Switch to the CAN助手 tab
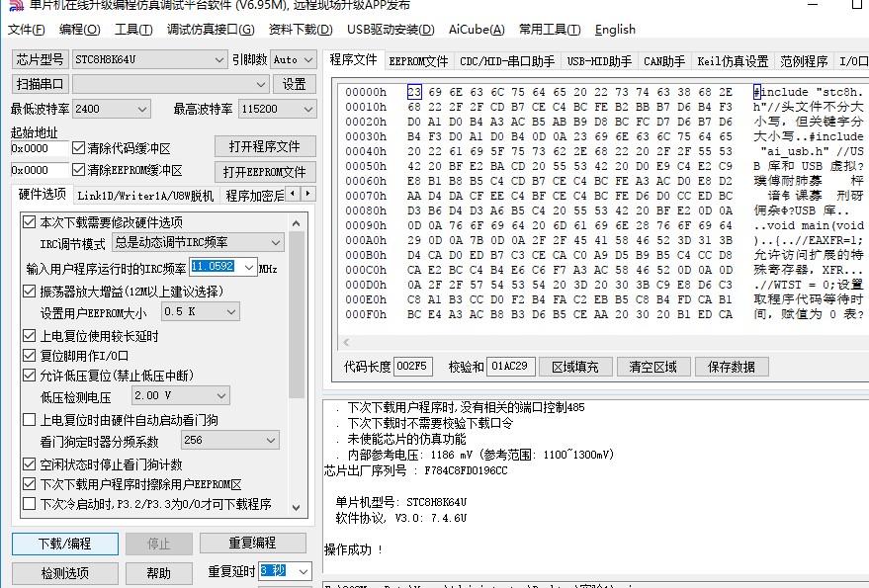This screenshot has width=869, height=588. [664, 61]
